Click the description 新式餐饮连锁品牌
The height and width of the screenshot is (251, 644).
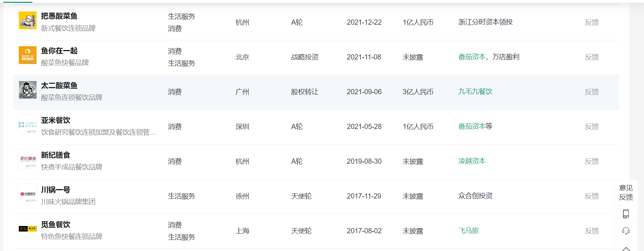pos(68,28)
